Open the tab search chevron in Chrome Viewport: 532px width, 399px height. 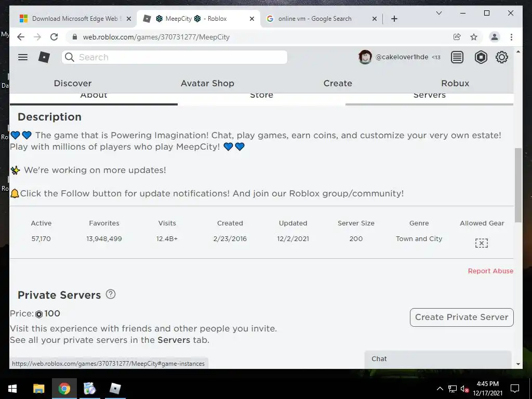[438, 13]
